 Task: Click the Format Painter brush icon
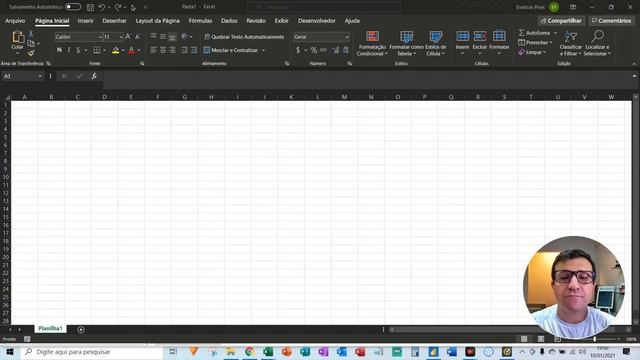tap(31, 53)
